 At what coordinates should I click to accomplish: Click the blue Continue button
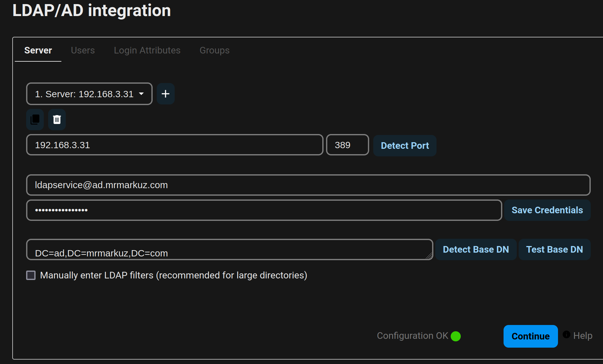click(531, 336)
